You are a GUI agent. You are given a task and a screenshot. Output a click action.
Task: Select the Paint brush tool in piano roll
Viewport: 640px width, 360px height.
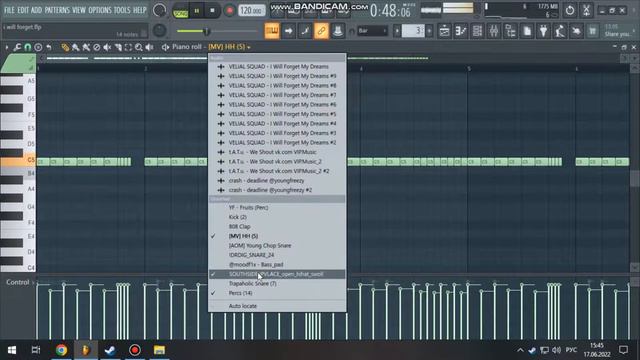(x=76, y=47)
